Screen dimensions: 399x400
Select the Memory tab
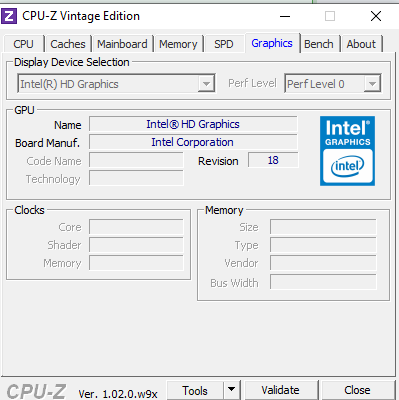[178, 44]
